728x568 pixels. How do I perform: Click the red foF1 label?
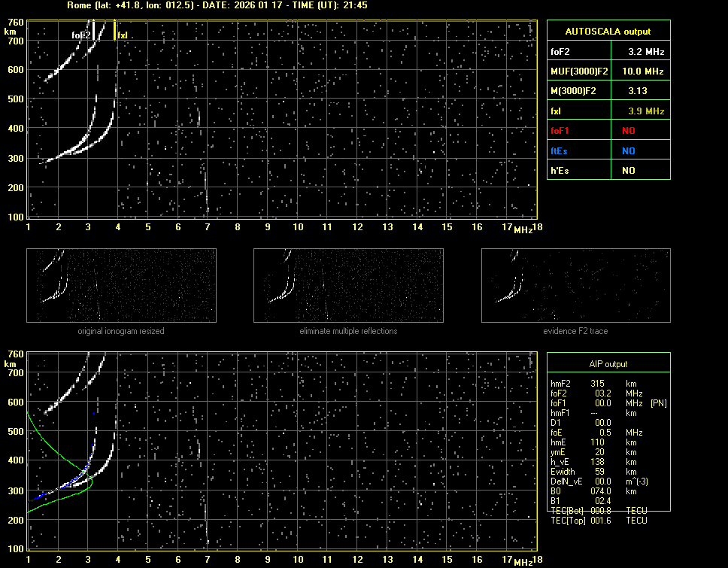tap(560, 131)
